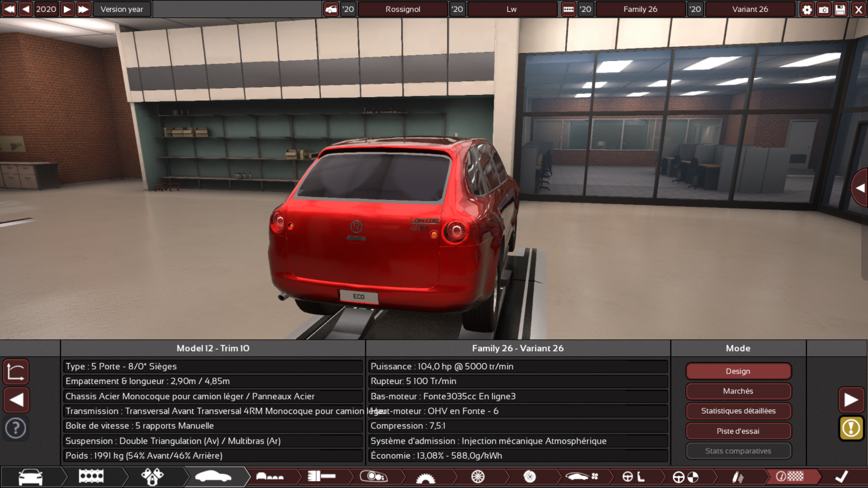Screen dimensions: 868x488
Task: Open the settings gear in the top bar
Action: coord(807,9)
